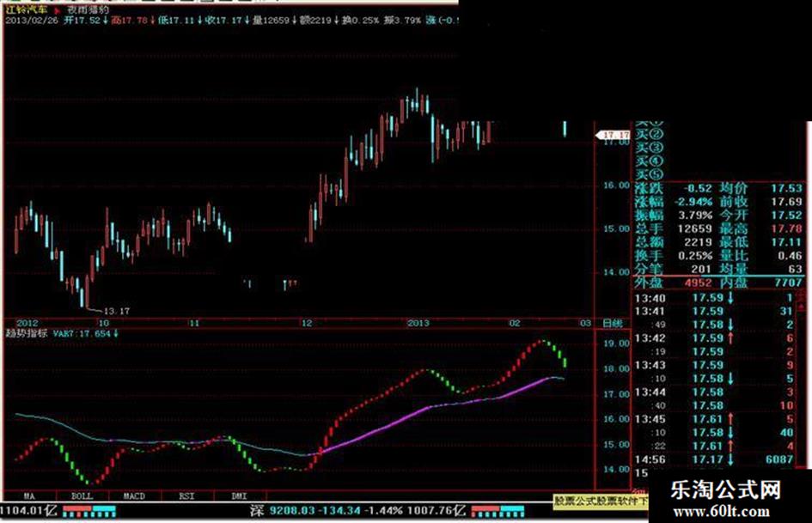Switch to the BOLL indicator tab
Viewport: 812px width, 523px height.
pyautogui.click(x=82, y=496)
